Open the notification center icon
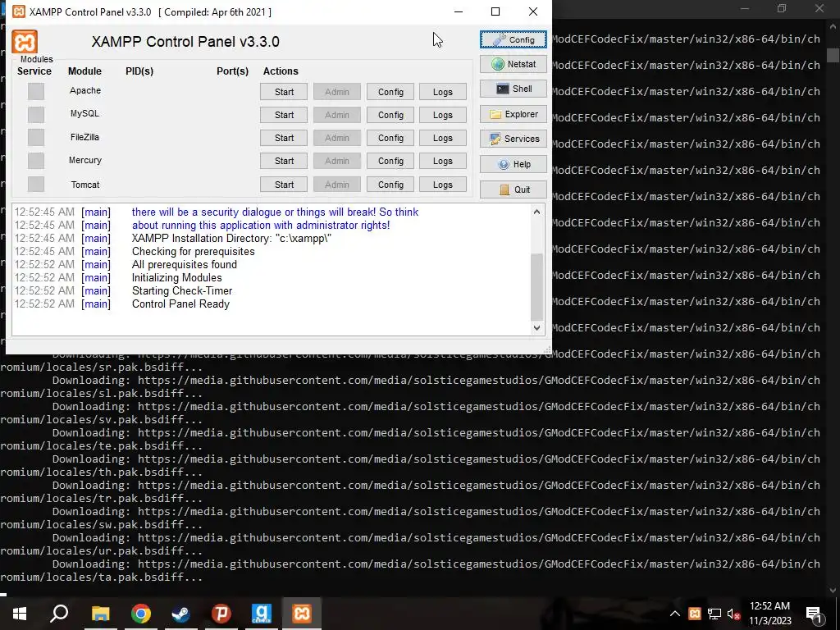Screen dimensions: 840x630 pos(813,614)
